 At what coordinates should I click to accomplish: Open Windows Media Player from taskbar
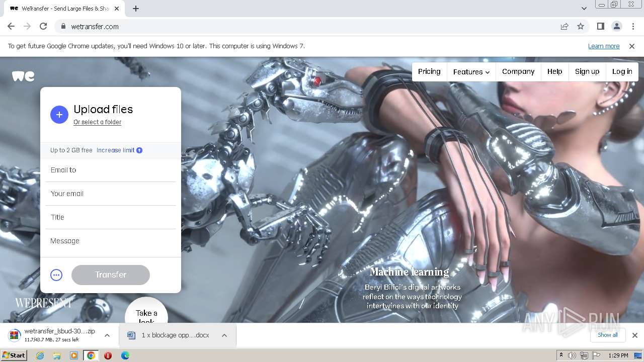(x=74, y=355)
